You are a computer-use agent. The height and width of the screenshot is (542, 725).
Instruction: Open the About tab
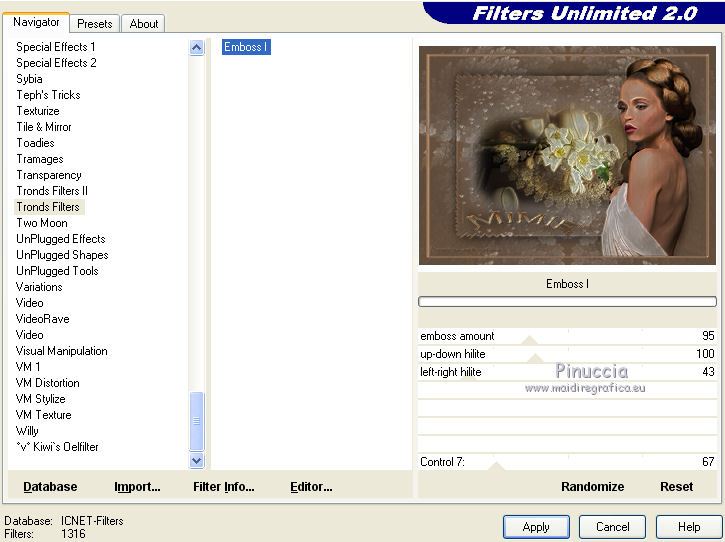point(144,24)
